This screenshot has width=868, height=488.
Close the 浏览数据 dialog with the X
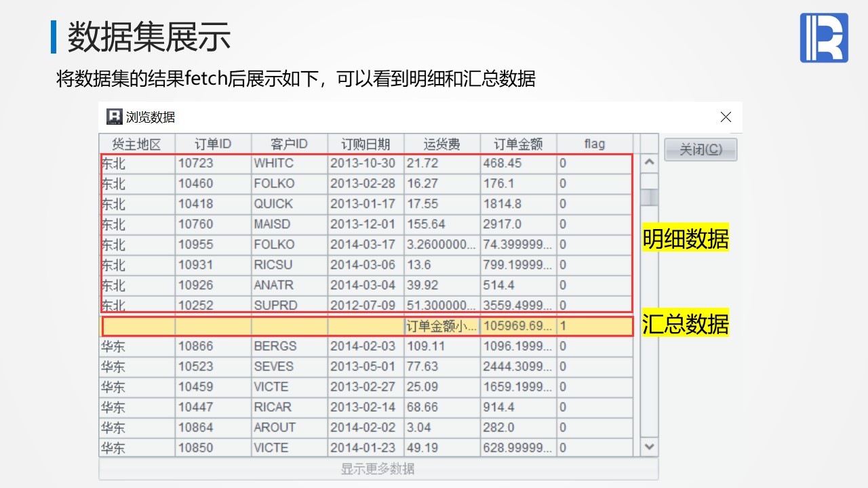(x=726, y=117)
